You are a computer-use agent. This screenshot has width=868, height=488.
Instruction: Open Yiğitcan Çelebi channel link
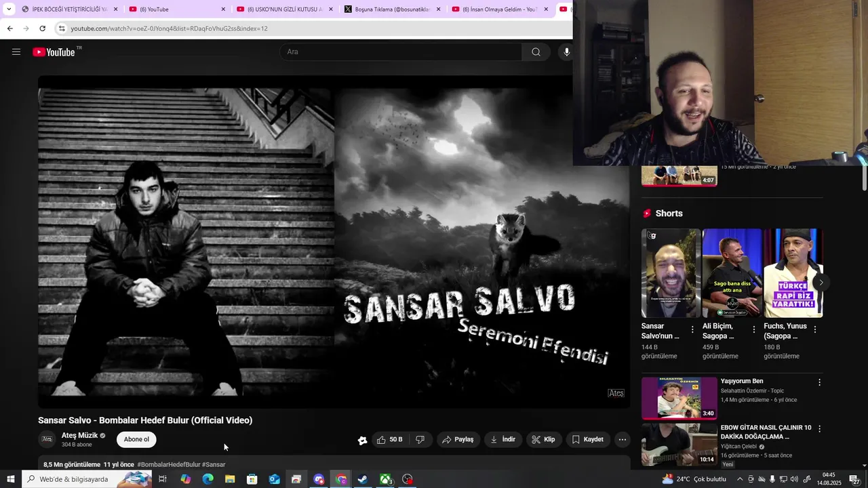tap(739, 447)
